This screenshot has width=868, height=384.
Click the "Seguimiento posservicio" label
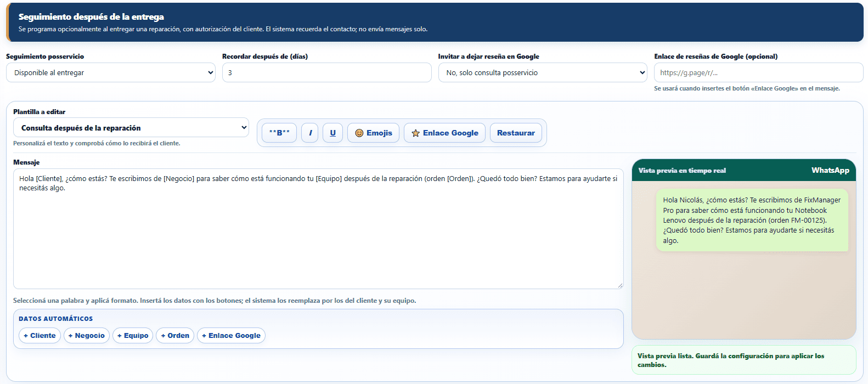click(x=45, y=57)
